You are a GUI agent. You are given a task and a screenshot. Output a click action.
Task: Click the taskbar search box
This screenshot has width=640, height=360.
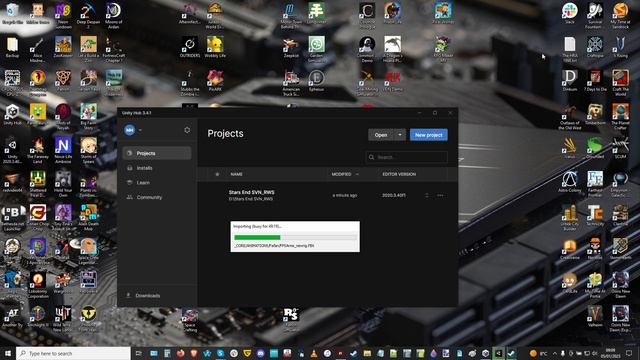click(74, 353)
